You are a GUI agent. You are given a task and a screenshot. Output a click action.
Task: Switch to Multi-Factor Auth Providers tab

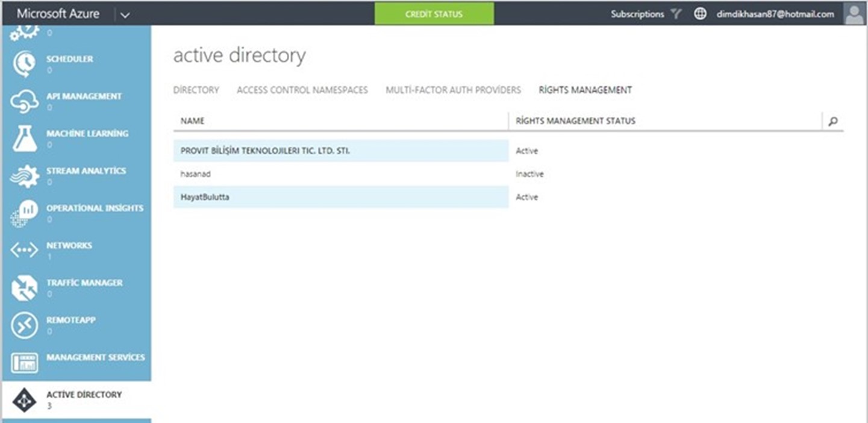pos(454,90)
